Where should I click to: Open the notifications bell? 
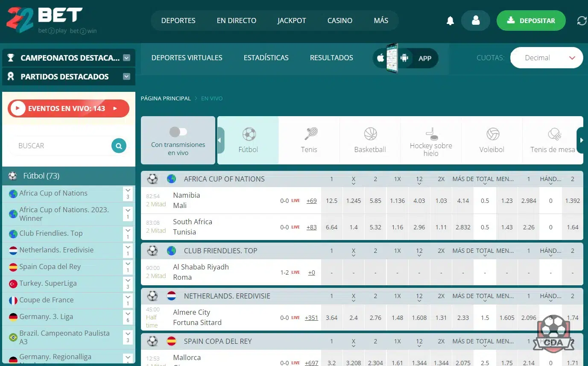pos(450,21)
